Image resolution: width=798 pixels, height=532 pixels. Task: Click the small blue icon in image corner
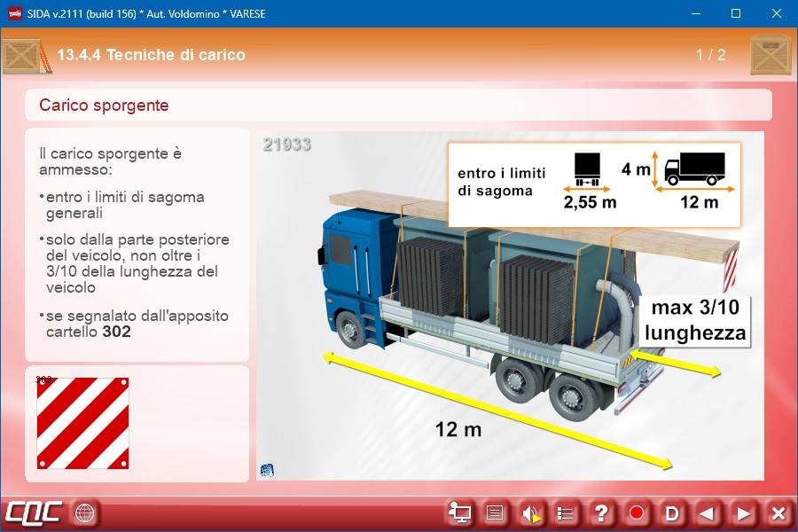tap(267, 470)
